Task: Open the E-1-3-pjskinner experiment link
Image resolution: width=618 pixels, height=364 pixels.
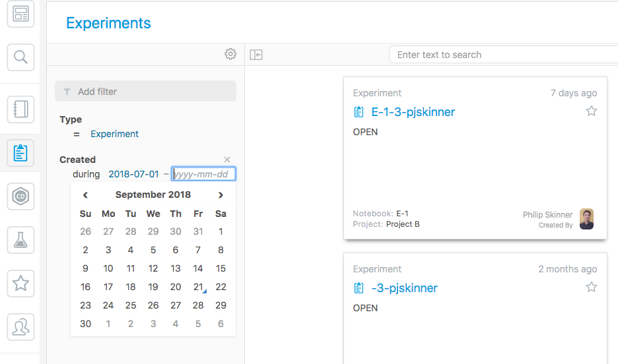Action: 413,112
